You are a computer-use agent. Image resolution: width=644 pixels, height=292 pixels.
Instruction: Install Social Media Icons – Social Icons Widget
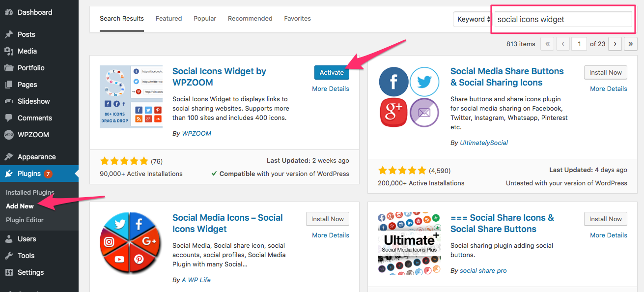click(328, 219)
